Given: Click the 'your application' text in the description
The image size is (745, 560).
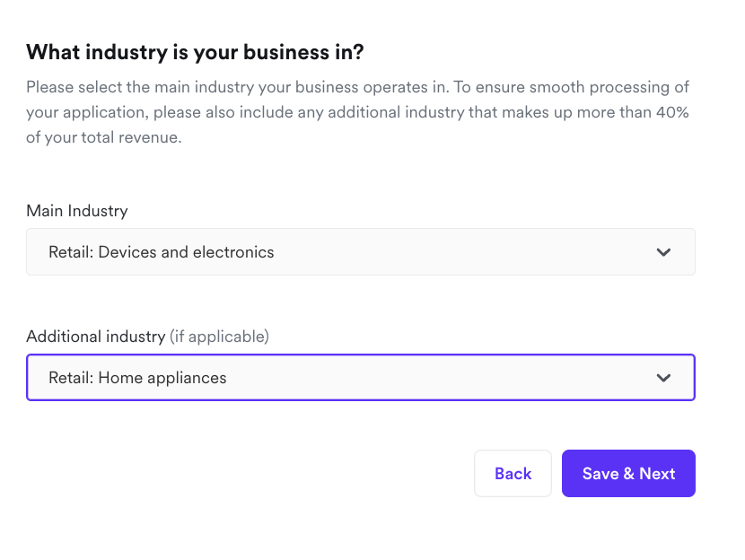Looking at the screenshot, I should [x=85, y=113].
